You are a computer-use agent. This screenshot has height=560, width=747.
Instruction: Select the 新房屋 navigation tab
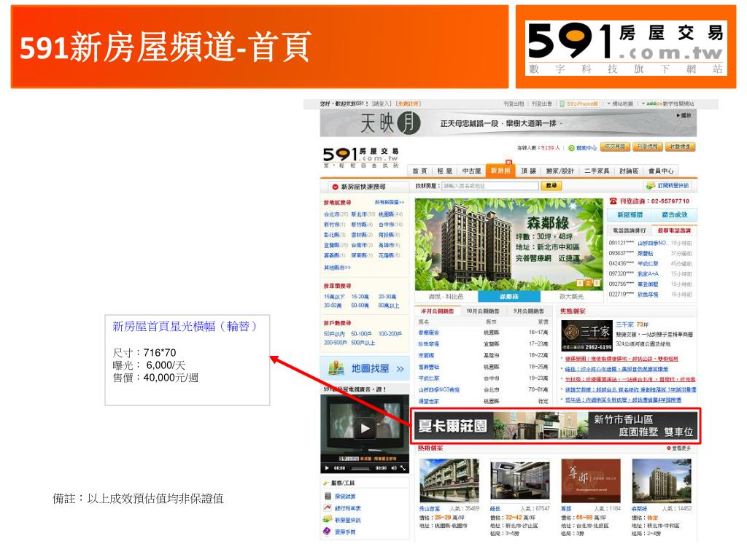pyautogui.click(x=500, y=171)
